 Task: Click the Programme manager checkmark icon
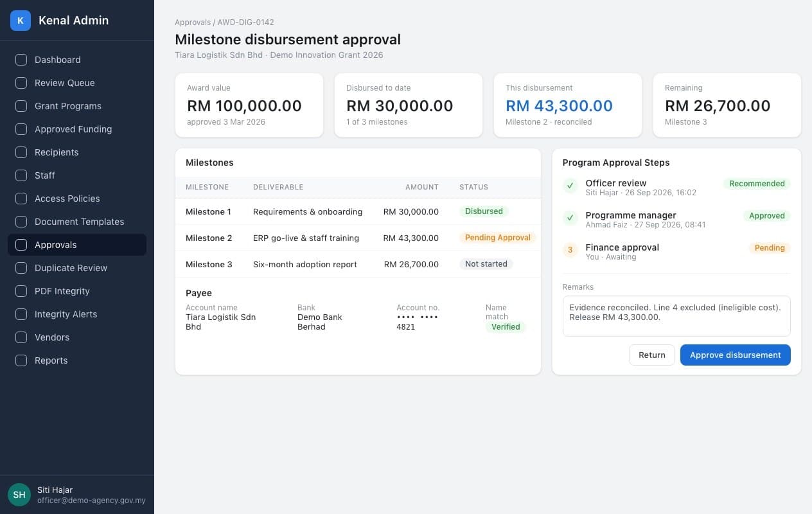(x=570, y=218)
